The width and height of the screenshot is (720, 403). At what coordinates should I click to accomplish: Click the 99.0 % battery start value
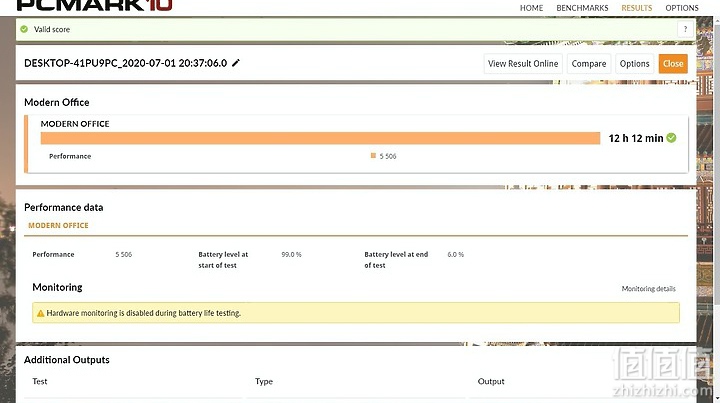click(x=291, y=254)
